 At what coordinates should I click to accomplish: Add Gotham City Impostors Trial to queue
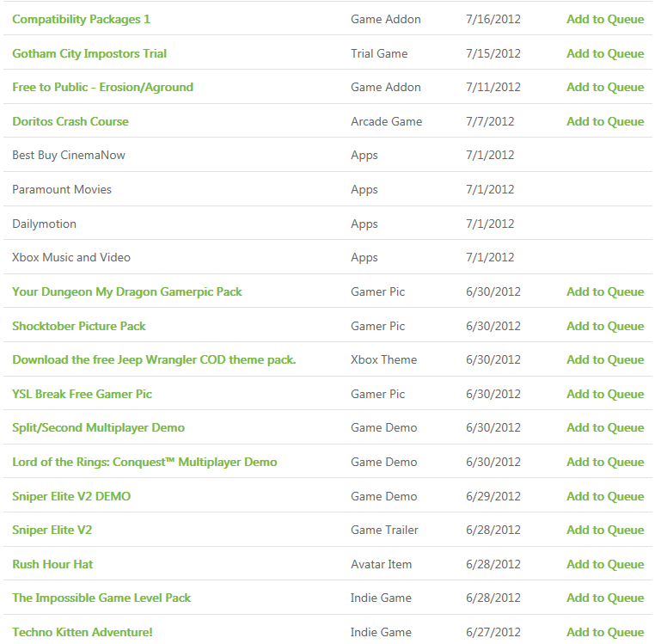click(x=605, y=53)
